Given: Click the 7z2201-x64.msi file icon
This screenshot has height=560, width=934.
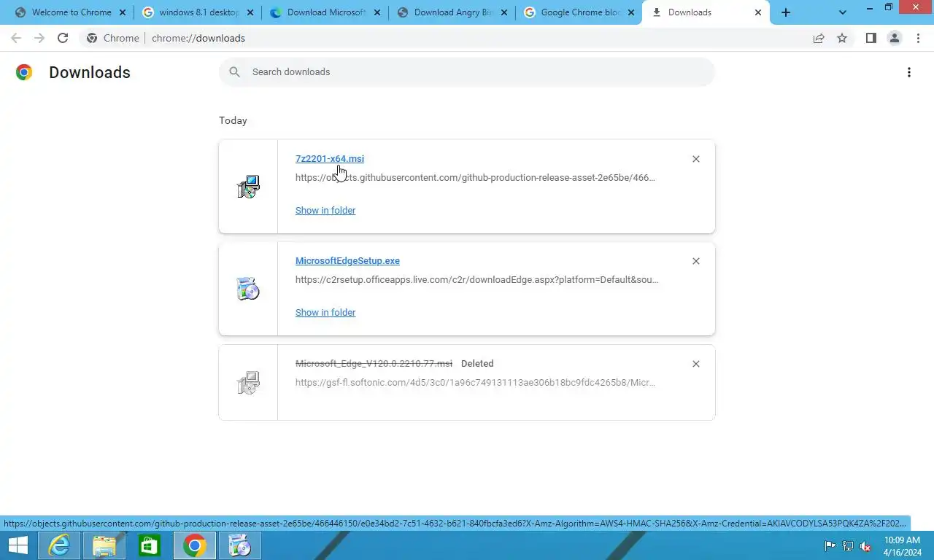Looking at the screenshot, I should click(248, 187).
